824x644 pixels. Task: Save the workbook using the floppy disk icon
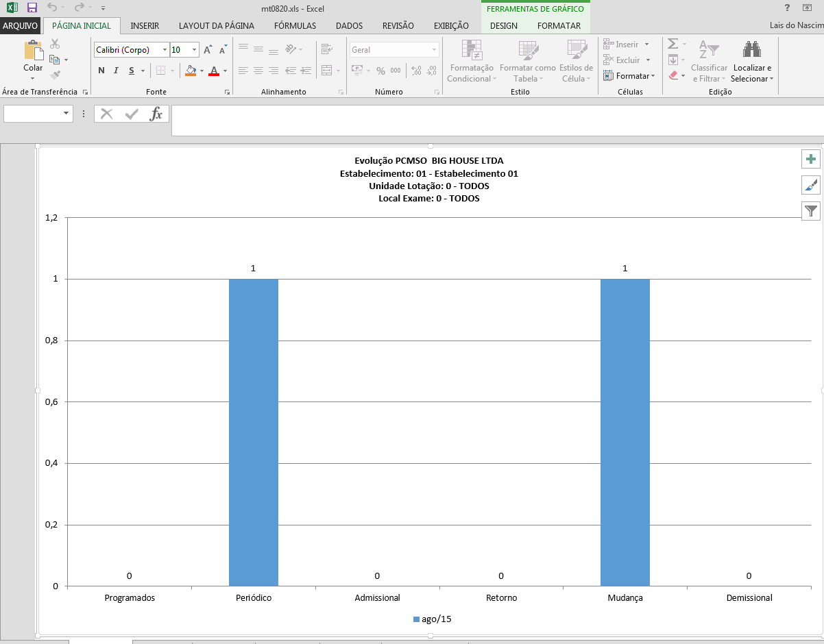pos(32,8)
